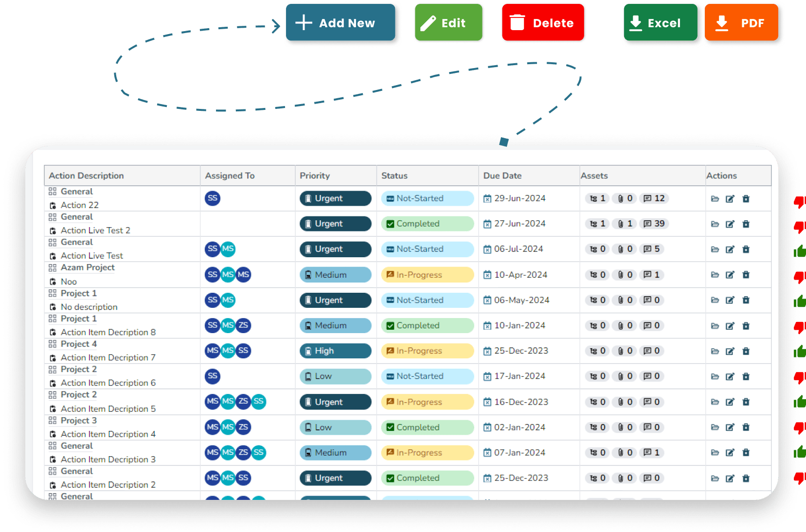Click Completed status of Action Item Decription 4
806x532 pixels.
pos(427,427)
